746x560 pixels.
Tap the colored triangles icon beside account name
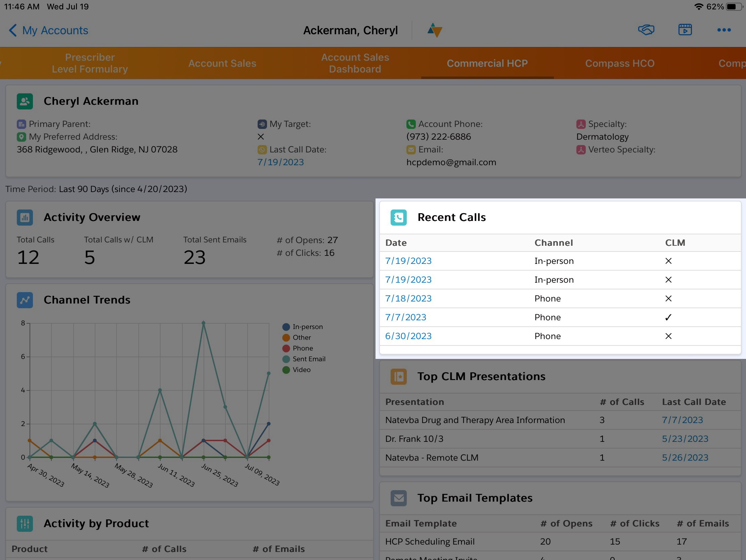[x=435, y=30]
